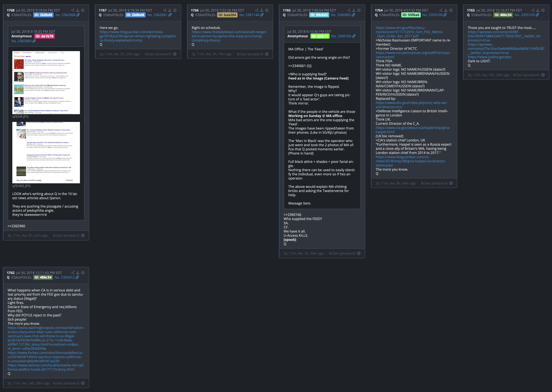Open quoted anonymous post No. 2360166
This screenshot has width=552, height=392.
click(343, 36)
